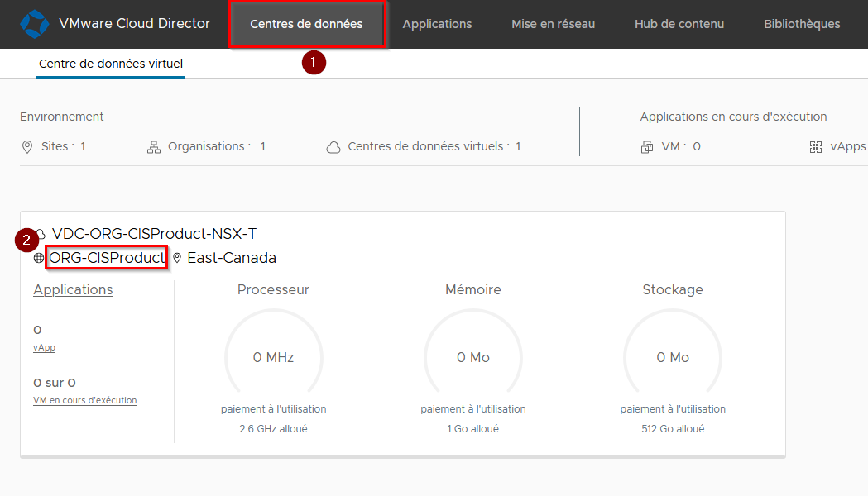Screen dimensions: 868x496
Task: Click the 0 vApp count link
Action: (37, 330)
